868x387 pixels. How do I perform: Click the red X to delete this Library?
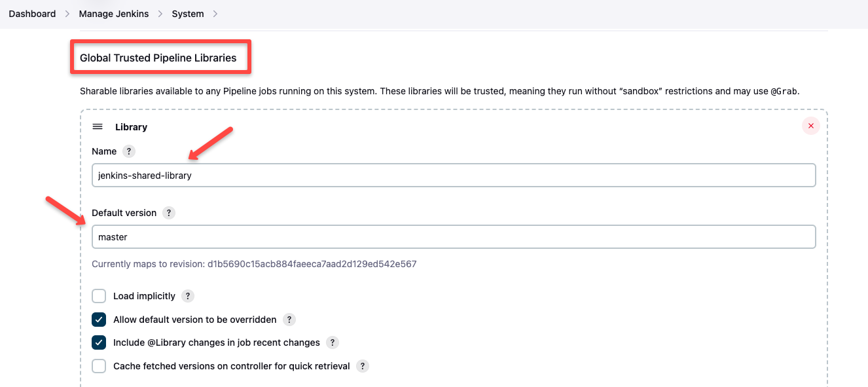pos(810,126)
